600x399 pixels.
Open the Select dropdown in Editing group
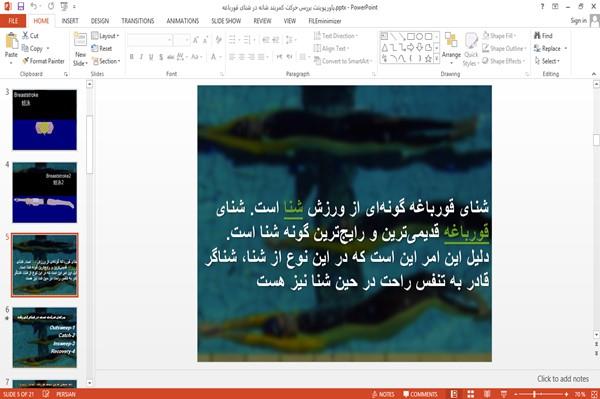click(x=547, y=61)
